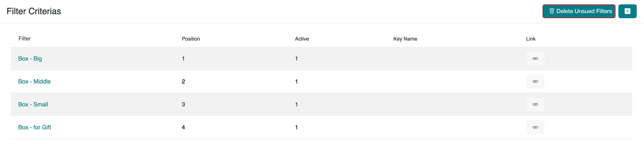644x144 pixels.
Task: Click the Key Name column header
Action: 405,39
